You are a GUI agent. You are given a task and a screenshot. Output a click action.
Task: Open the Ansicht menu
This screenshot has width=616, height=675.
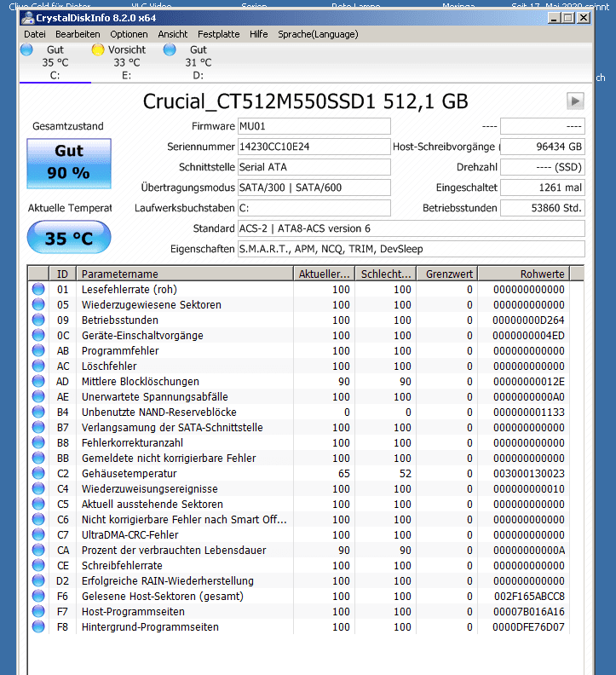(x=173, y=34)
